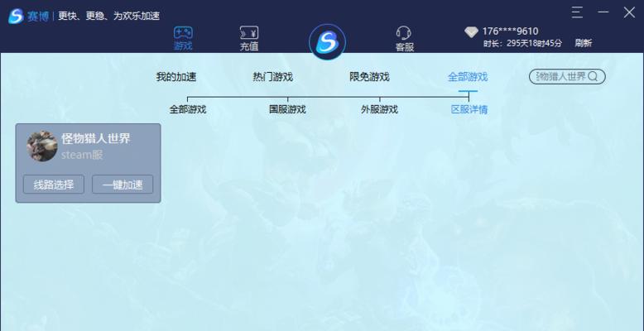644x331 pixels.
Task: Switch to 热门游戏 tab
Action: [272, 77]
